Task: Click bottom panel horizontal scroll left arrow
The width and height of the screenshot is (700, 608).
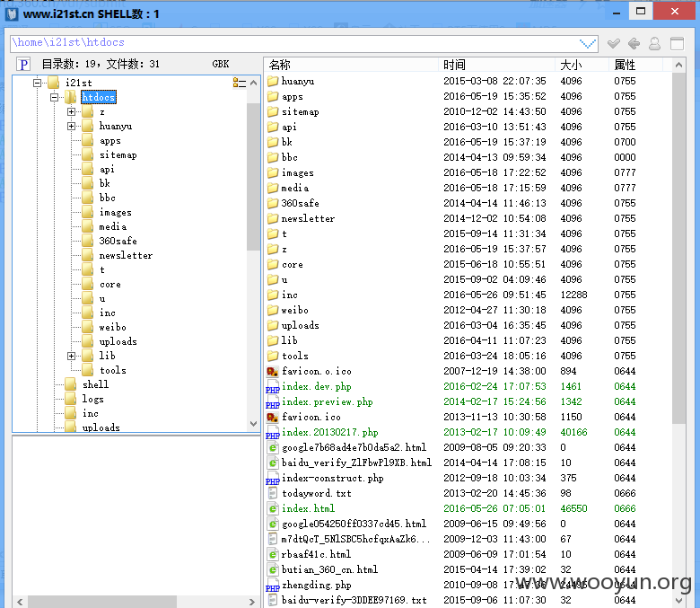Action: [x=20, y=602]
